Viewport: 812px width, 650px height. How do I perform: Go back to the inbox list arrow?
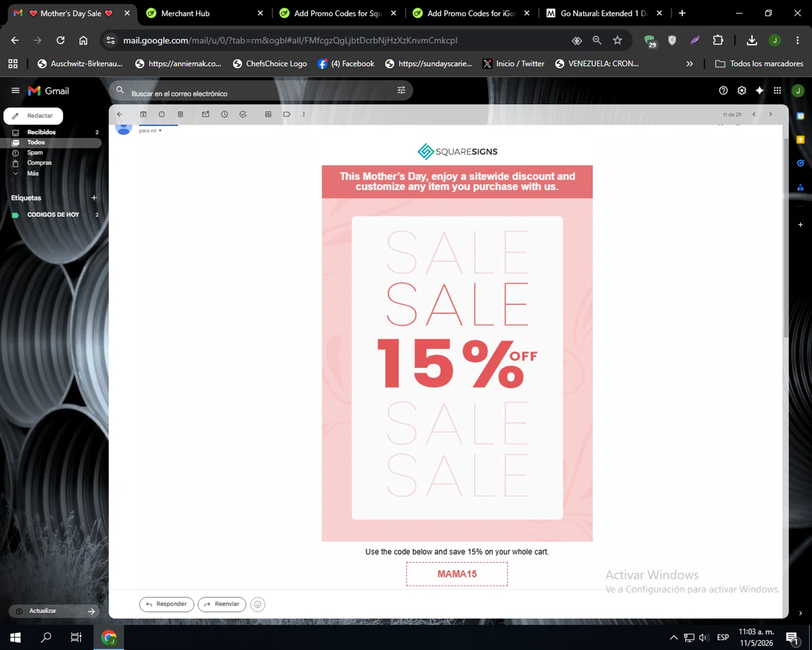120,114
